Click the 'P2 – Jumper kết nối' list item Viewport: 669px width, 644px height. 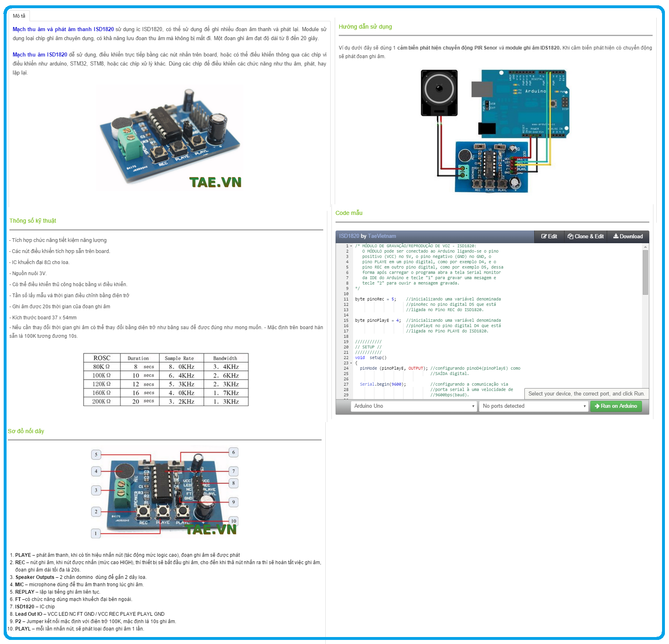95,621
